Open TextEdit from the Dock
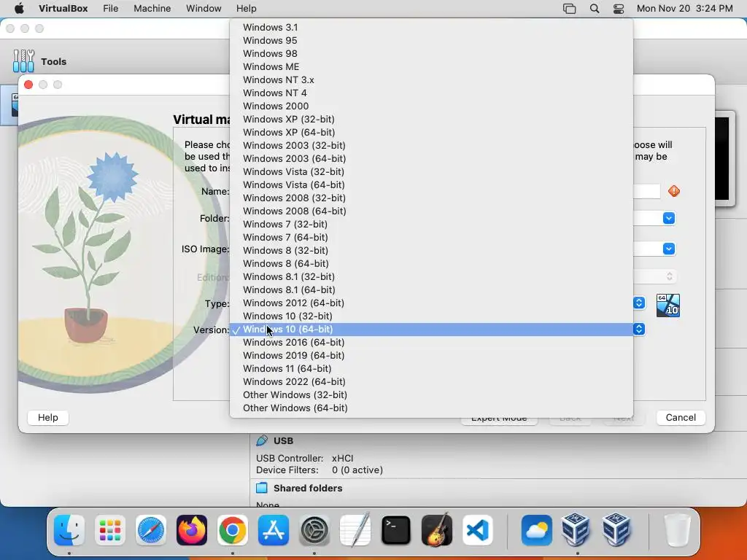Image resolution: width=747 pixels, height=560 pixels. pos(355,530)
